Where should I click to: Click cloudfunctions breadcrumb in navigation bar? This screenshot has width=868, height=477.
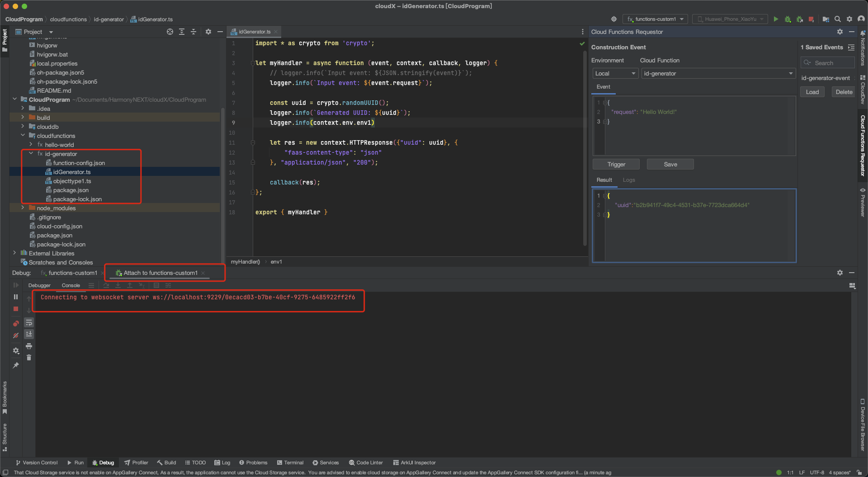pos(68,19)
